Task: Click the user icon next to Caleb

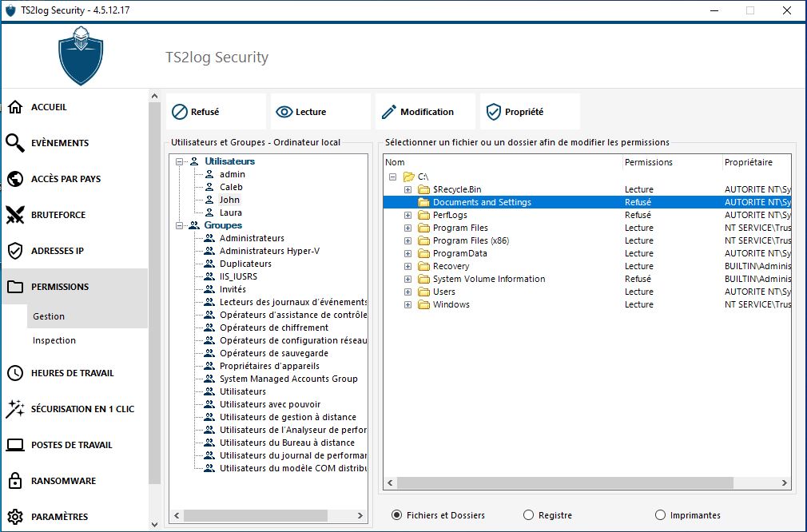Action: [209, 187]
